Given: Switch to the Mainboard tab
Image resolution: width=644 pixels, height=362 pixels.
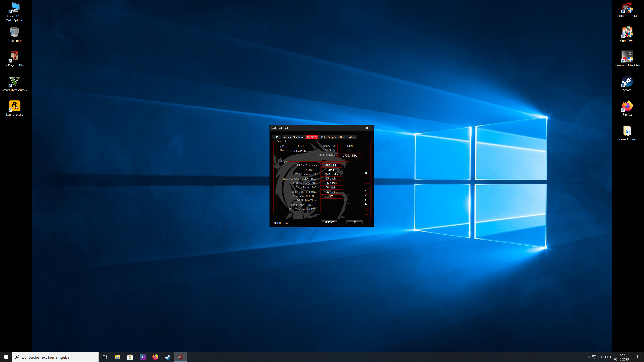Looking at the screenshot, I should coord(299,137).
